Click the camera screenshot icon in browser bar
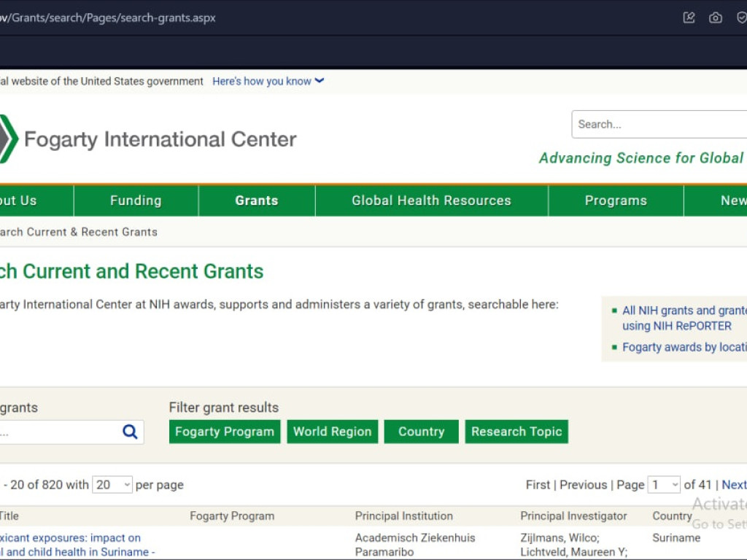 (715, 17)
